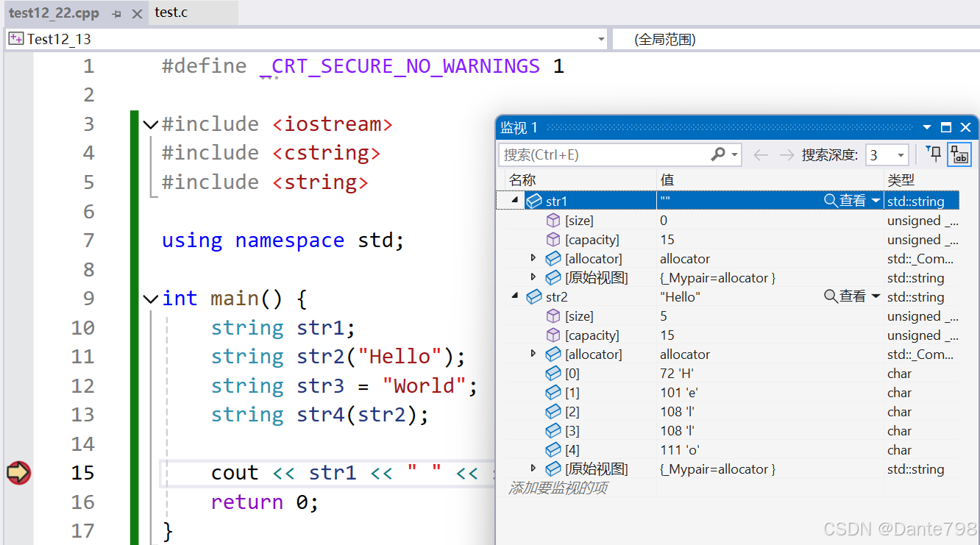Click the [原始视图] icon under str1
The height and width of the screenshot is (545, 980).
(553, 277)
